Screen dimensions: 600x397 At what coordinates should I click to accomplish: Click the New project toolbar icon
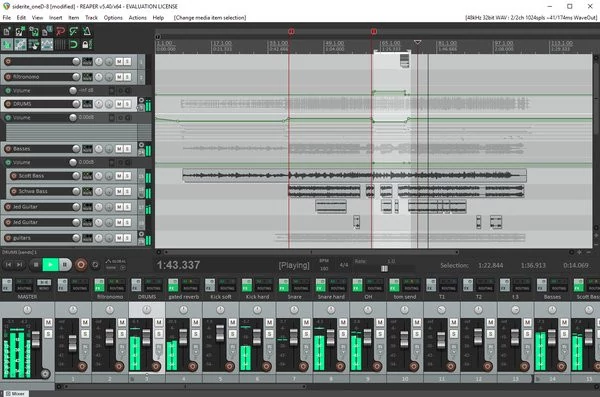click(x=7, y=31)
